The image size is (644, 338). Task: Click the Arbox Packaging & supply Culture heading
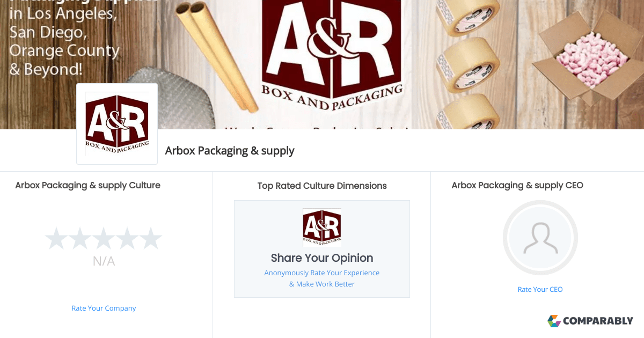coord(87,186)
